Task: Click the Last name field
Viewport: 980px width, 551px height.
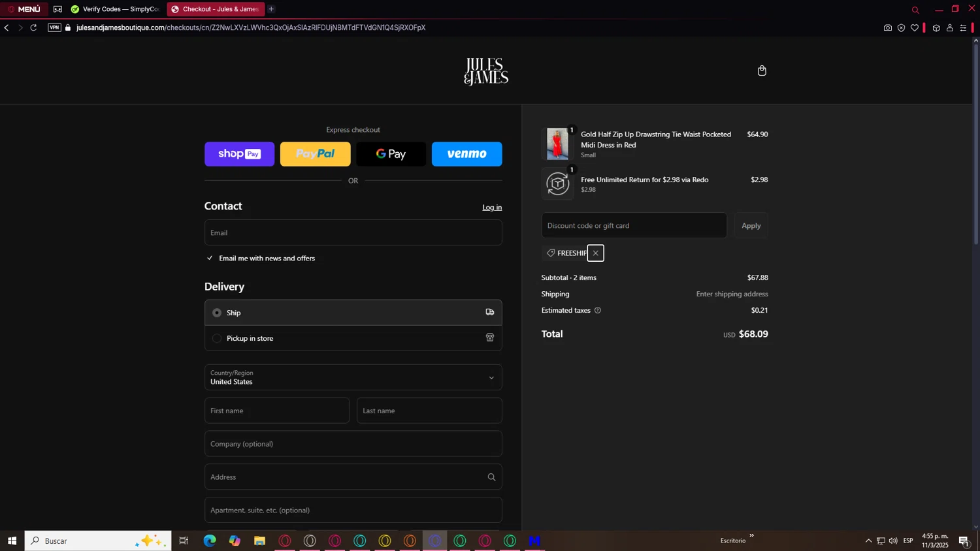Action: [x=429, y=411]
